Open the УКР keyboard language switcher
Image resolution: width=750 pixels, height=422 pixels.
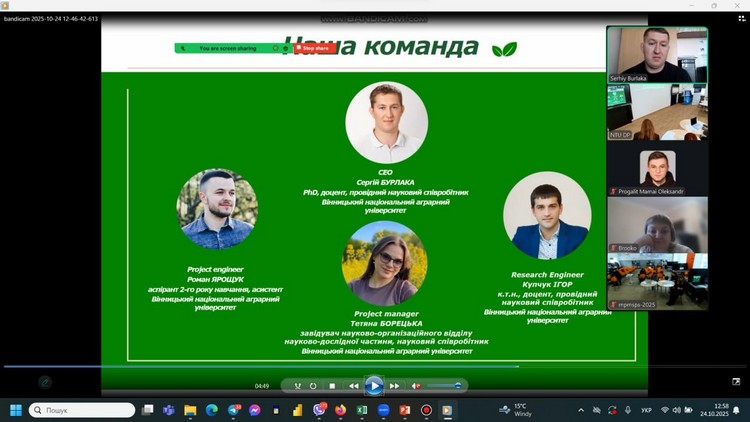647,410
